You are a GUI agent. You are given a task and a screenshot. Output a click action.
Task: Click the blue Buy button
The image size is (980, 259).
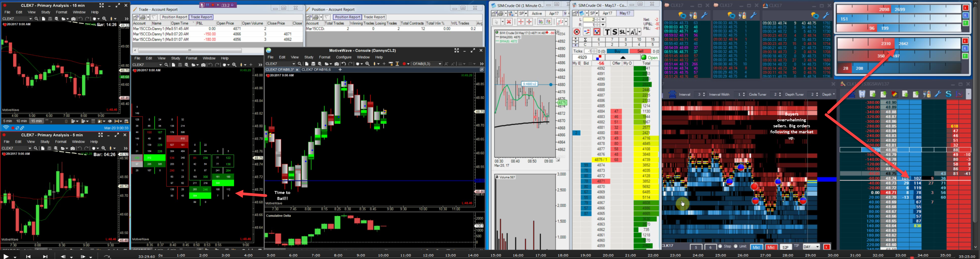617,51
